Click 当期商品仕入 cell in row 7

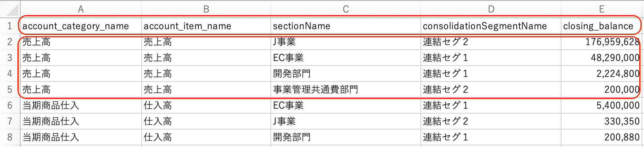tap(81, 121)
